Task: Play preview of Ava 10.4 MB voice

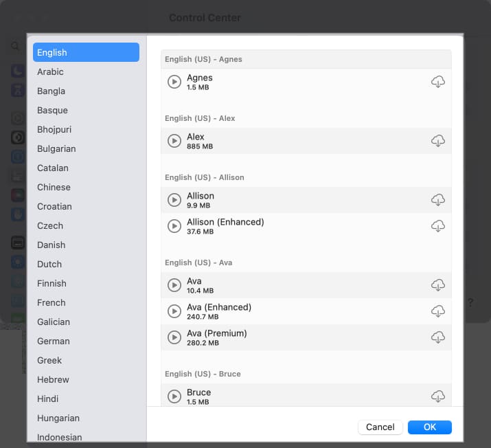Action: (x=174, y=285)
